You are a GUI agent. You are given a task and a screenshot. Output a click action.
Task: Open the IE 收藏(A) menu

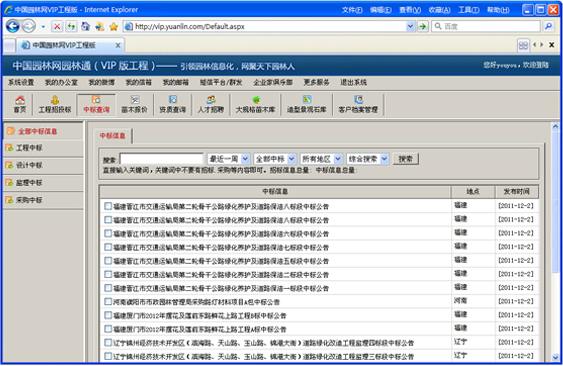pos(439,10)
